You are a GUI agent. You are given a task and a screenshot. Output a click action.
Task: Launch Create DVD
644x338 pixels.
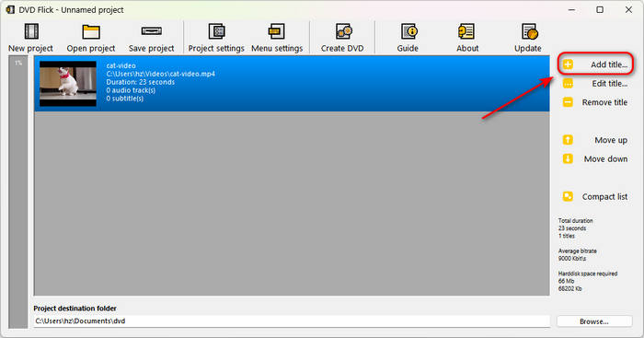tap(342, 39)
